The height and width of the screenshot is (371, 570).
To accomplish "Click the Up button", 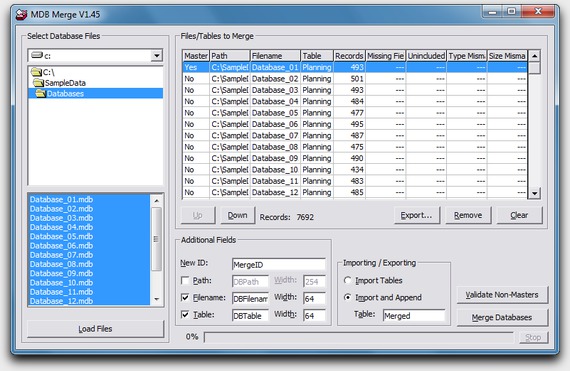I will 198,215.
